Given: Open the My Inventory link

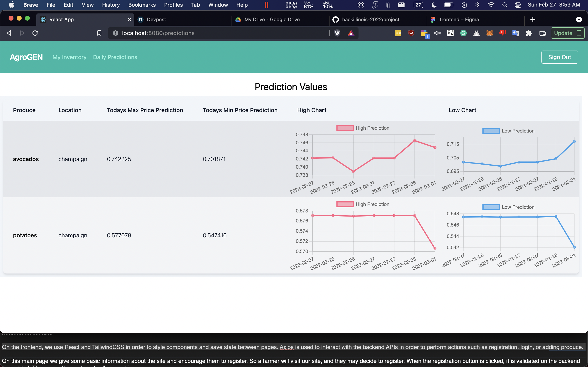Looking at the screenshot, I should coord(69,57).
